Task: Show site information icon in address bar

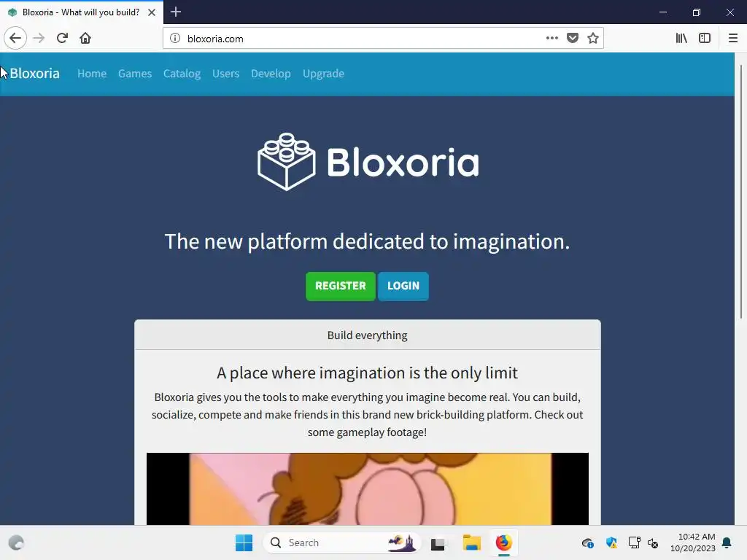Action: [x=175, y=38]
